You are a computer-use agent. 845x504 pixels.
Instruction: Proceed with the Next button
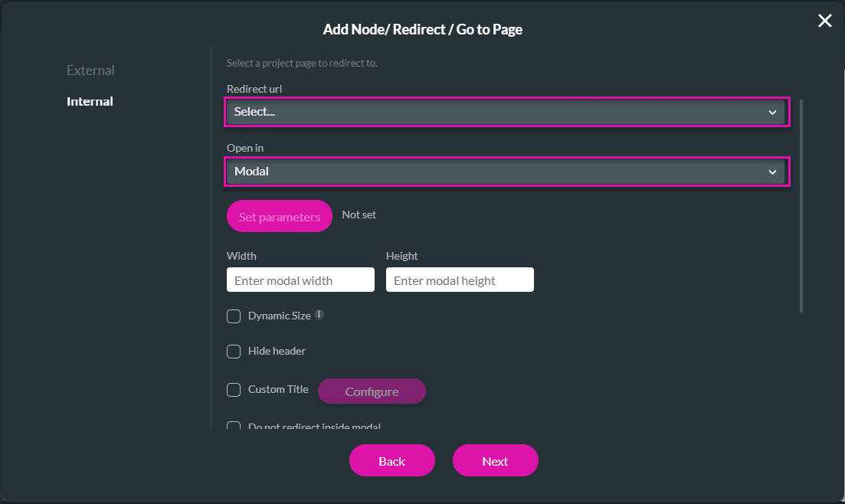point(495,461)
